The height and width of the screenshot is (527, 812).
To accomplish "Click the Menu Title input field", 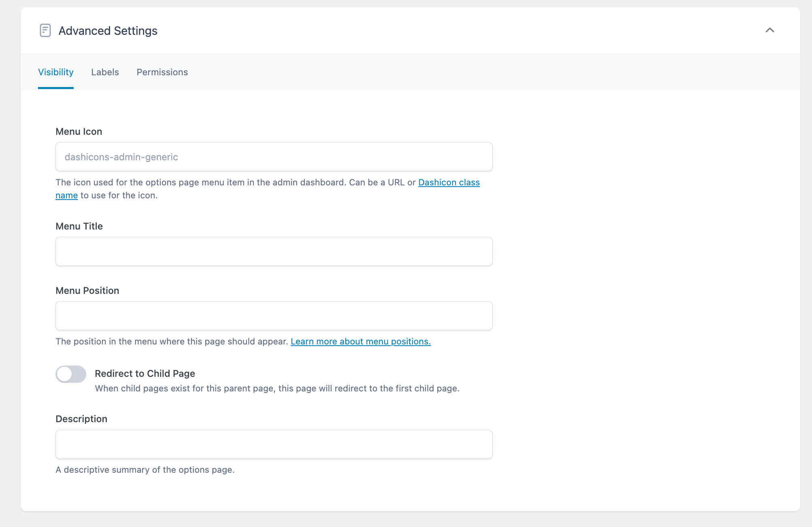I will [274, 251].
